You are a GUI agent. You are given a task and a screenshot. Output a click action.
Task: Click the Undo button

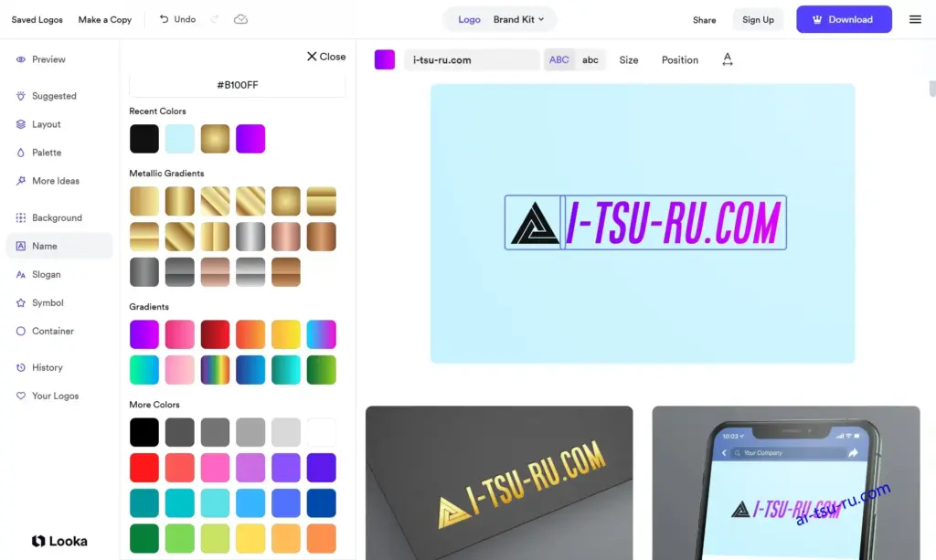tap(177, 20)
